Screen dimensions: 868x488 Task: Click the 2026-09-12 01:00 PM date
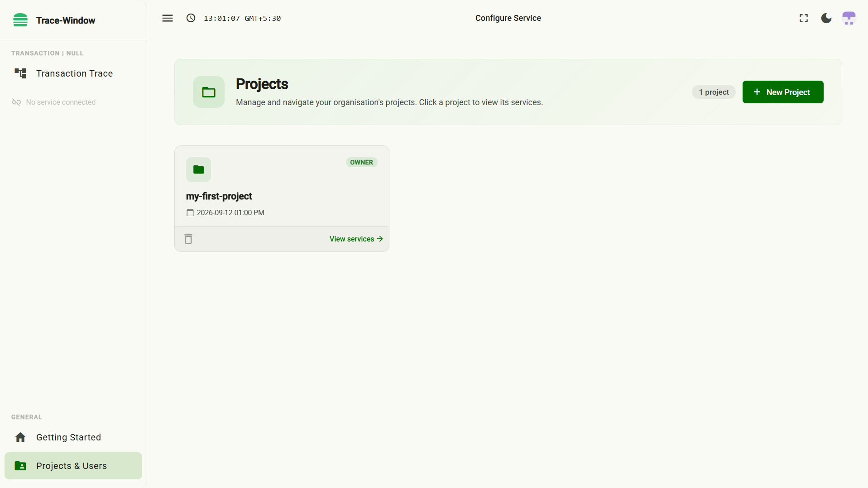(x=230, y=213)
